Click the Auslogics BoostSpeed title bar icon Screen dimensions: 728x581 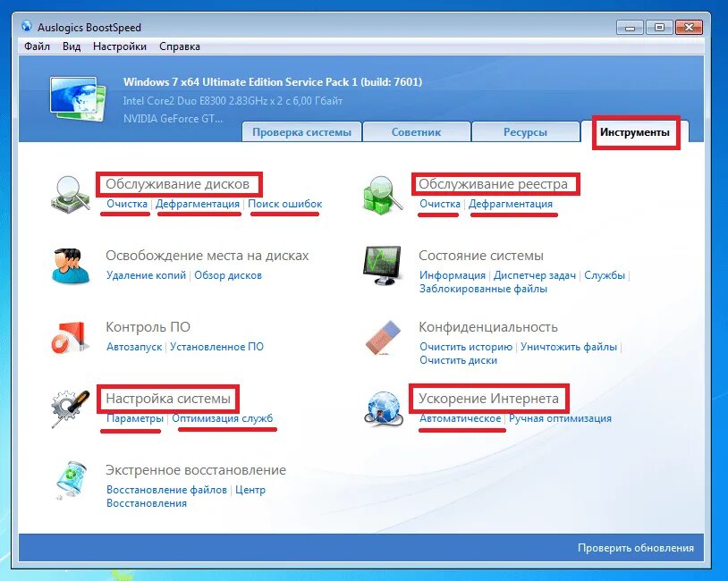tap(27, 27)
